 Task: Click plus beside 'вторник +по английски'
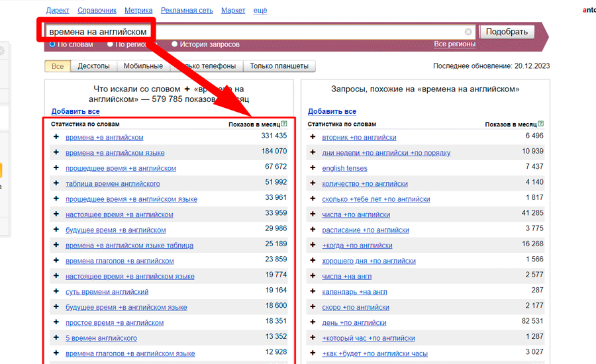click(x=313, y=136)
